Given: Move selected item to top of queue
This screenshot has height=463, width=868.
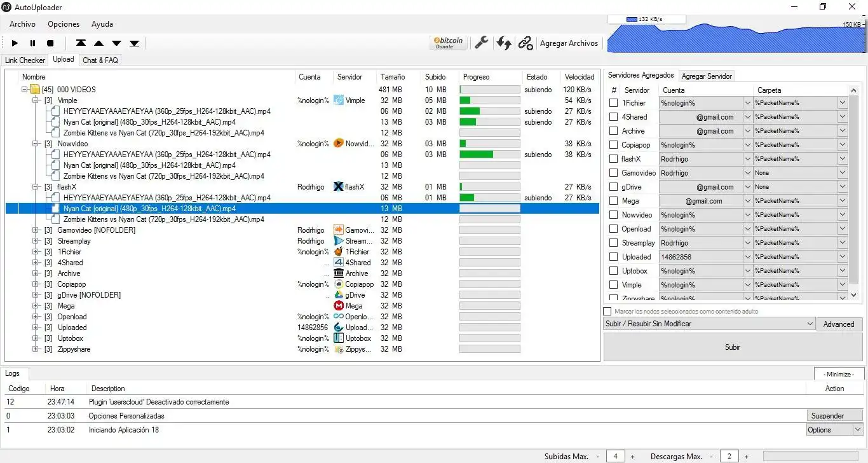Looking at the screenshot, I should pyautogui.click(x=81, y=43).
